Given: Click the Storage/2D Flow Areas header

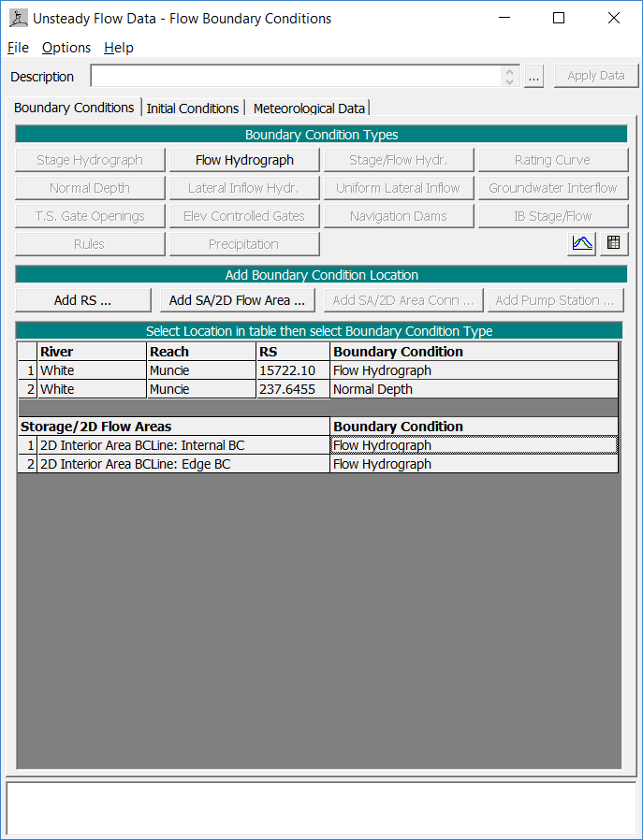Looking at the screenshot, I should 174,427.
